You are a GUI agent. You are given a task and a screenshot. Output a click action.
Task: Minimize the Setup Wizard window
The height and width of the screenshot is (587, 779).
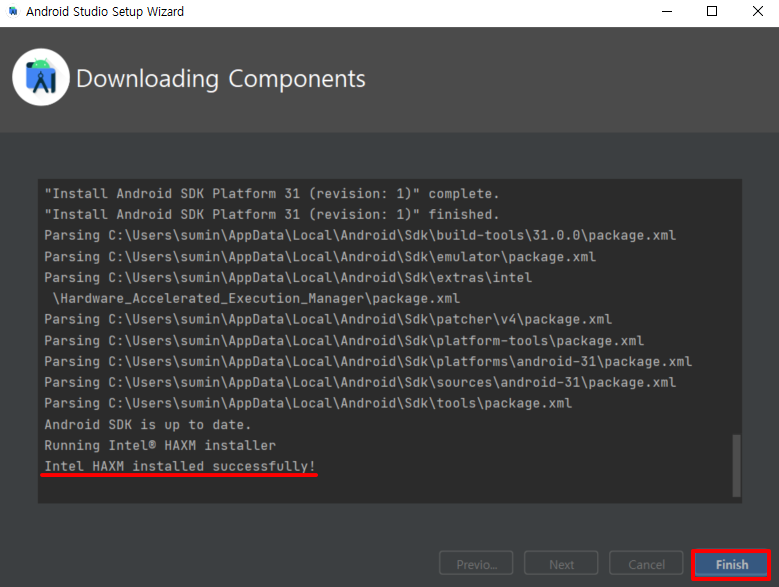coord(667,11)
